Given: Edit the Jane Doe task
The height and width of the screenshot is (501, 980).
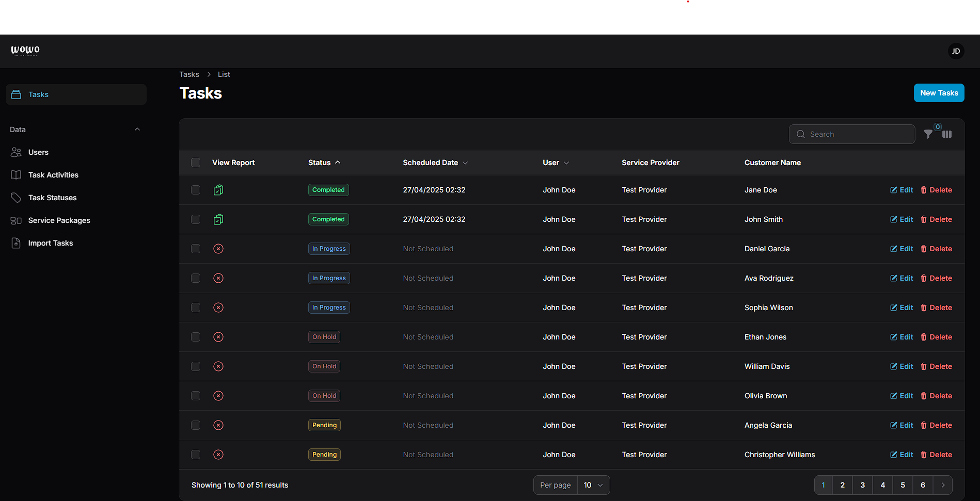Looking at the screenshot, I should pyautogui.click(x=902, y=190).
